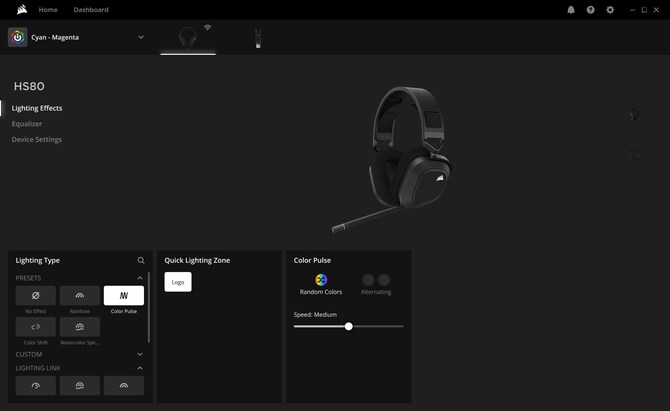670x411 pixels.
Task: Select the Watercolor Spectrum preset
Action: (80, 327)
